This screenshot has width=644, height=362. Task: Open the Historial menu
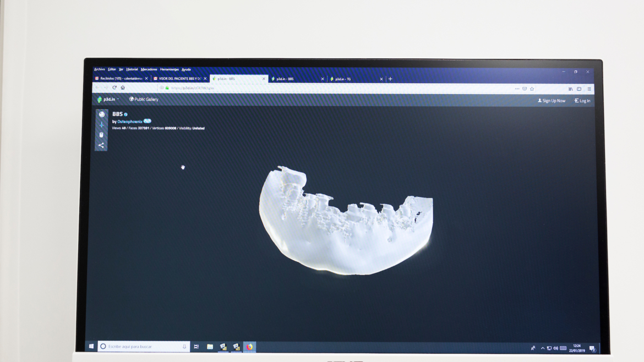click(x=132, y=69)
